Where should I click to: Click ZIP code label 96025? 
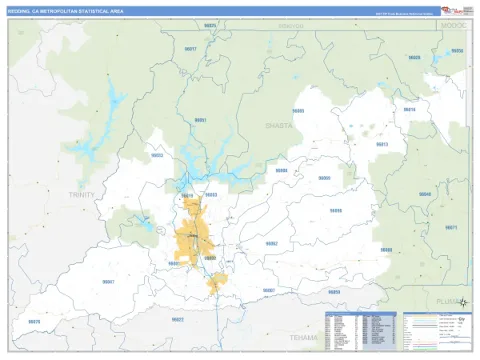[210, 26]
